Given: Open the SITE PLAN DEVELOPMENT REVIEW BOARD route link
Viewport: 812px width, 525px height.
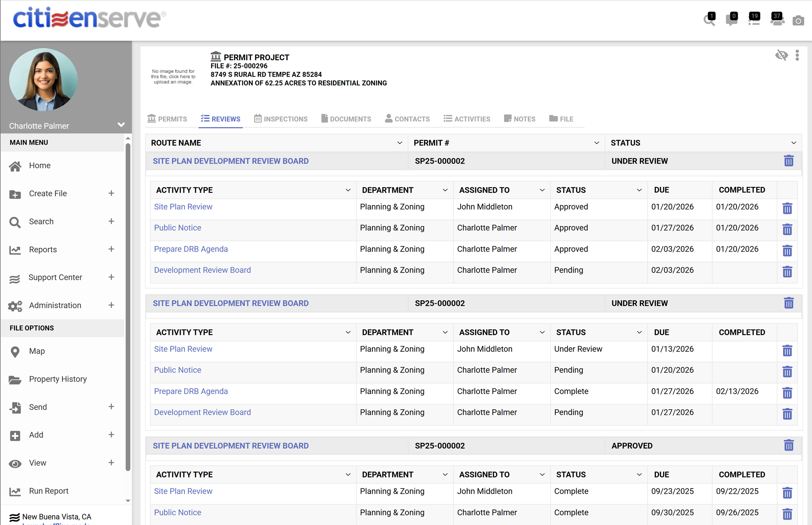Looking at the screenshot, I should click(231, 161).
